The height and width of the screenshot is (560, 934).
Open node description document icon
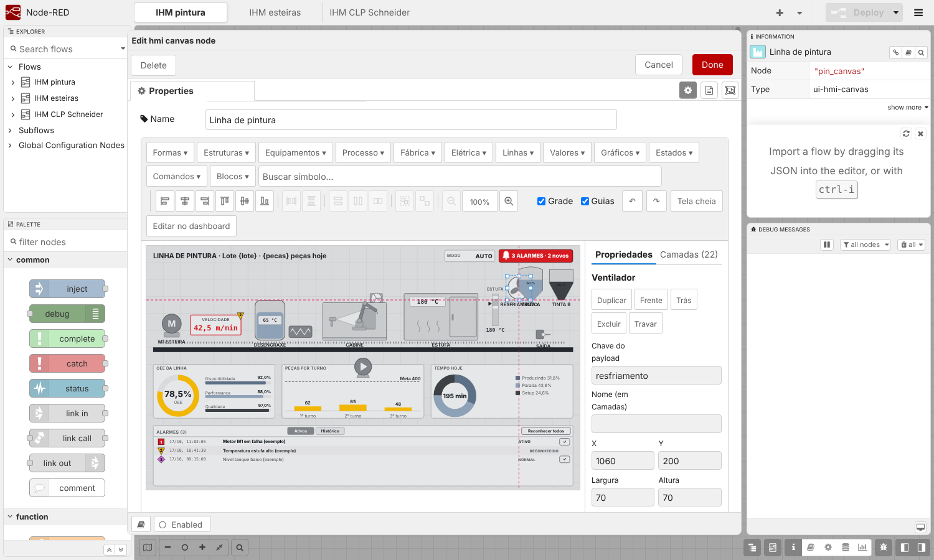(x=709, y=90)
